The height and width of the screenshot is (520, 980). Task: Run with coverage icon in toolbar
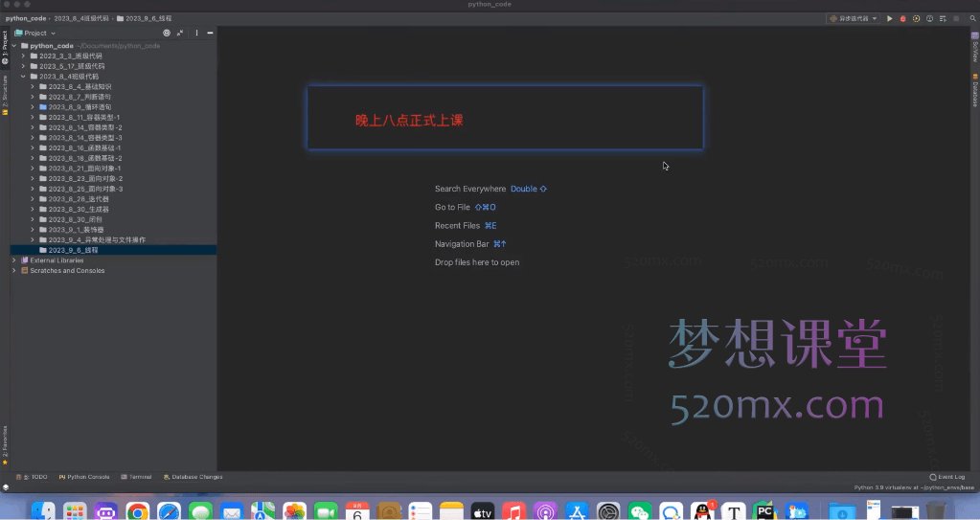[916, 19]
